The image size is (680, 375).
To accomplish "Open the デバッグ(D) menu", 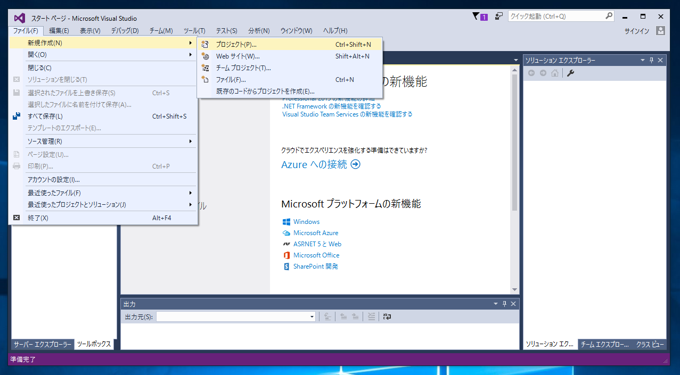I will pos(125,31).
